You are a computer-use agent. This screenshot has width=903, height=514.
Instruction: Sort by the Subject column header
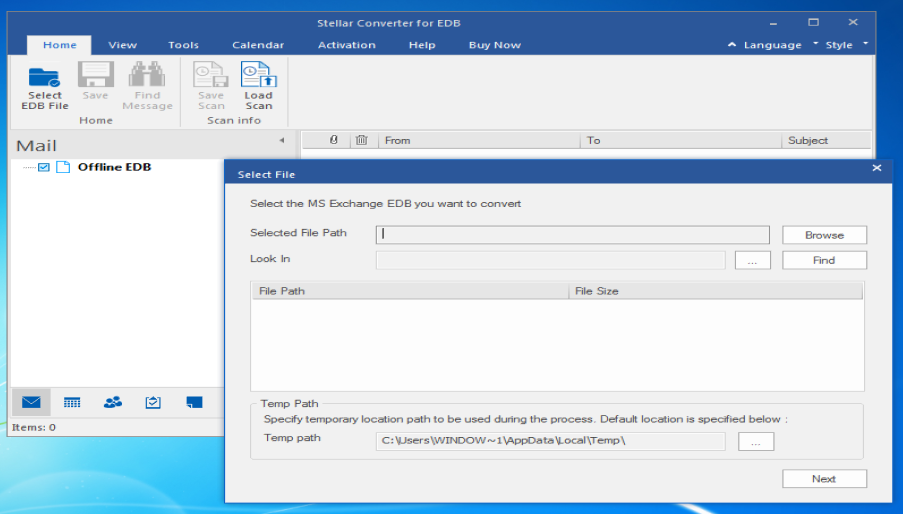(x=826, y=140)
